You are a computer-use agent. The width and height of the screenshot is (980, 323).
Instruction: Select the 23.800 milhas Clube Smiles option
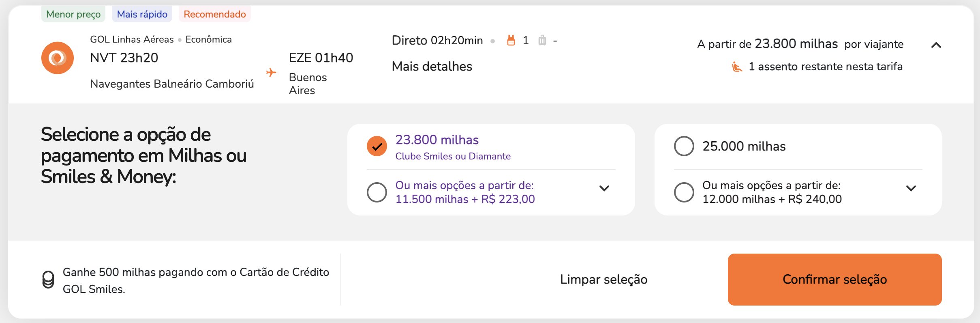pos(377,146)
